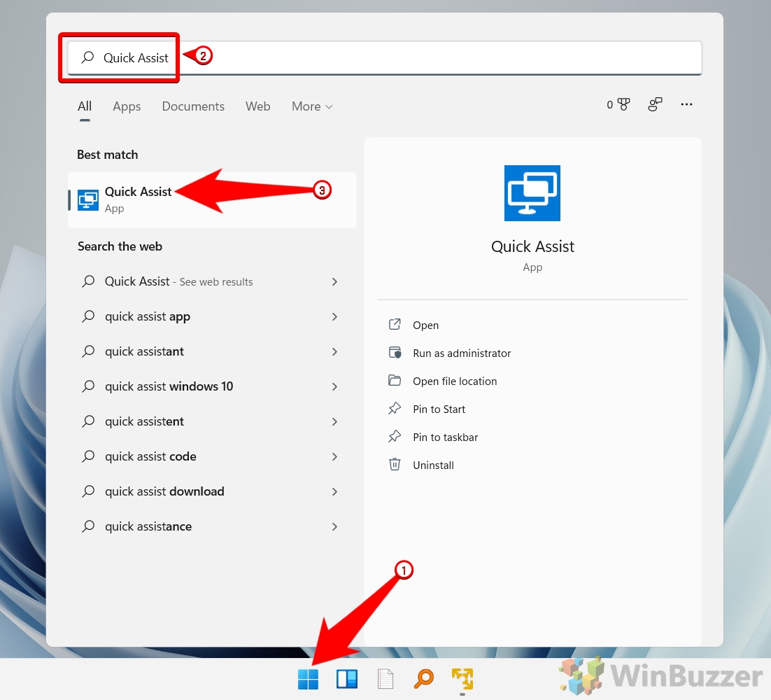Expand chevron for 'quick assist code'

334,456
